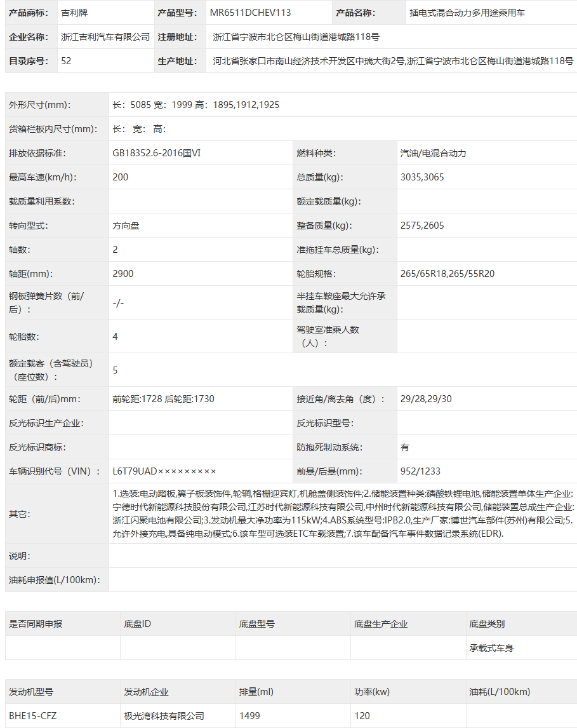Click the 额定载质量(kg) label
The width and height of the screenshot is (577, 728).
tap(329, 201)
